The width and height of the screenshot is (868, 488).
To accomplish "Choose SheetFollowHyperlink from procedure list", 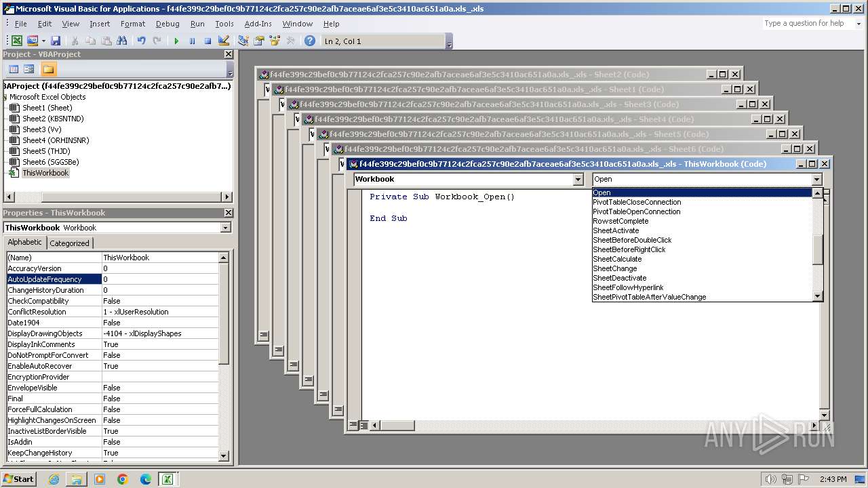I will point(628,287).
